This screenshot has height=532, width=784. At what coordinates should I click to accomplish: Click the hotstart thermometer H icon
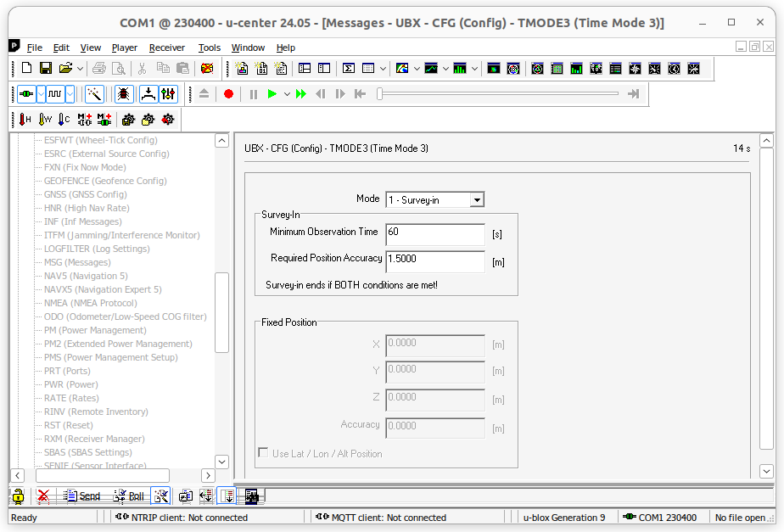click(x=25, y=120)
